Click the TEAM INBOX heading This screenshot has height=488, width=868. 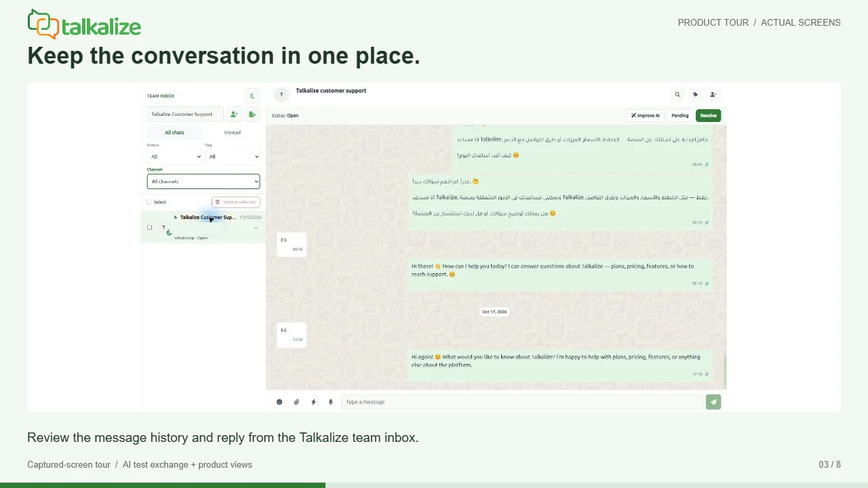point(161,96)
